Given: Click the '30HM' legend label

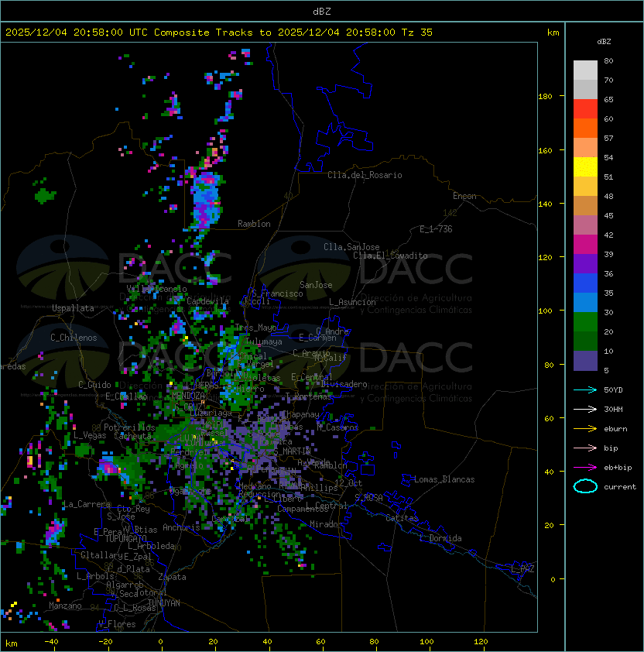Looking at the screenshot, I should coord(613,409).
